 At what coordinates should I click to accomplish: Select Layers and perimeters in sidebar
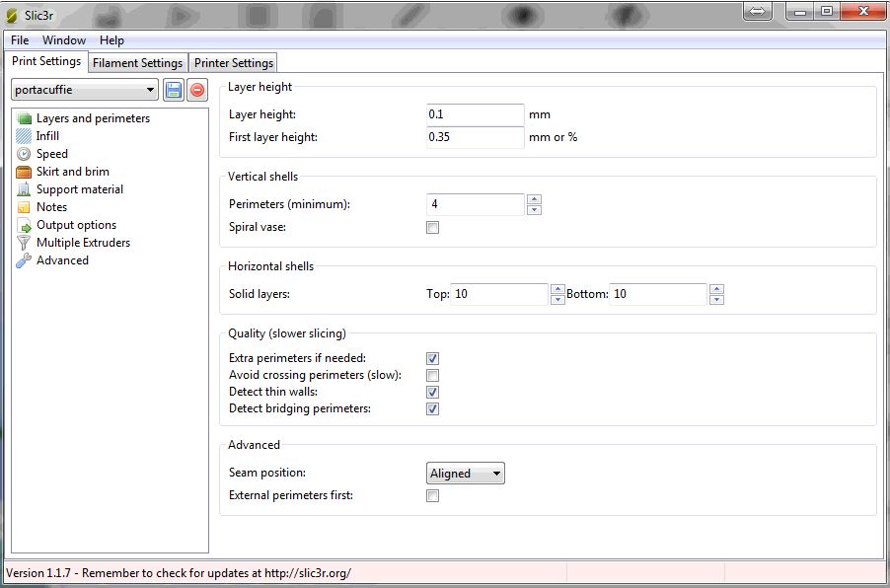[93, 118]
